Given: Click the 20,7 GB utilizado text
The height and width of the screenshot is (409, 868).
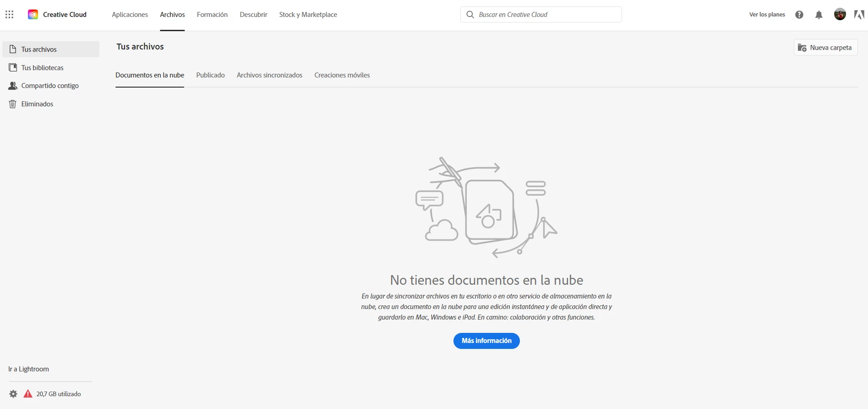Looking at the screenshot, I should [x=59, y=394].
